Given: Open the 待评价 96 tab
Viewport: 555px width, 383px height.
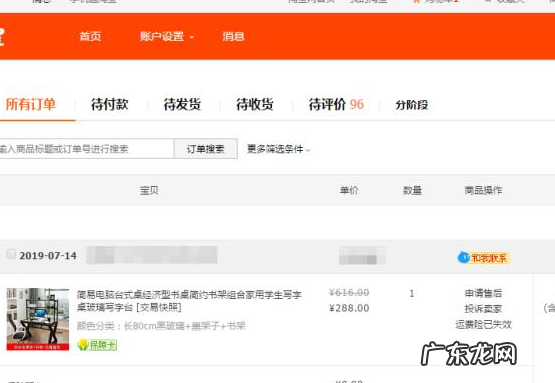Looking at the screenshot, I should click(x=336, y=104).
